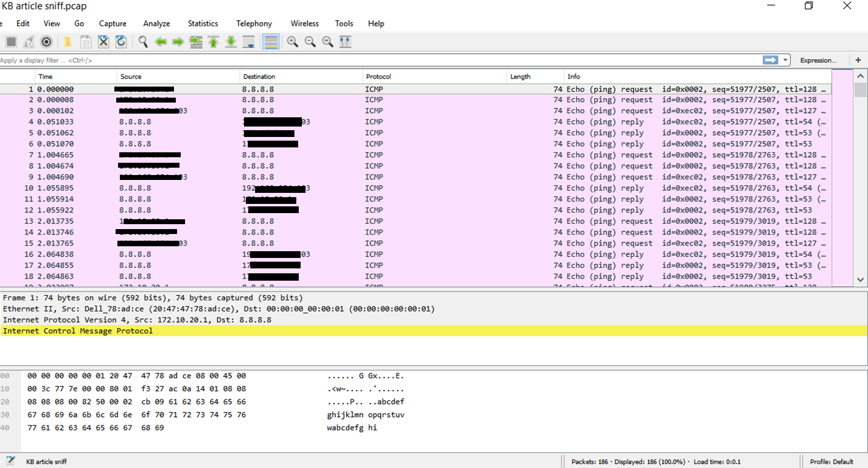This screenshot has height=468, width=868.
Task: Open capture file properties in status bar
Action: click(10, 461)
